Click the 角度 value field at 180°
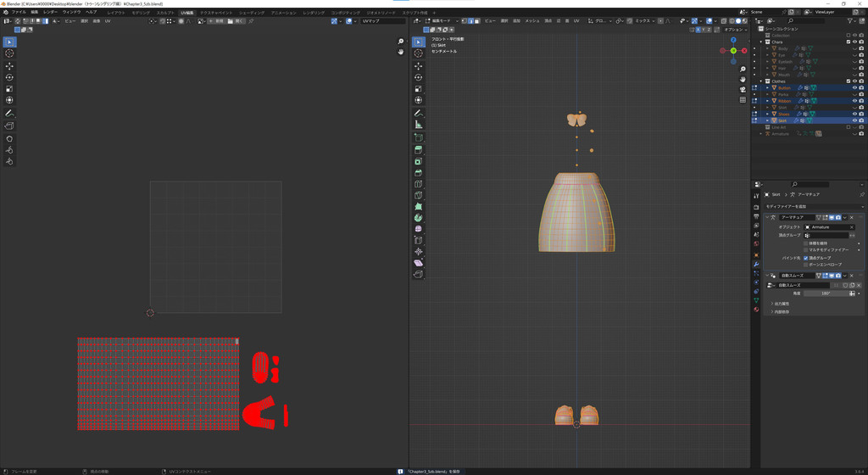 (x=825, y=293)
